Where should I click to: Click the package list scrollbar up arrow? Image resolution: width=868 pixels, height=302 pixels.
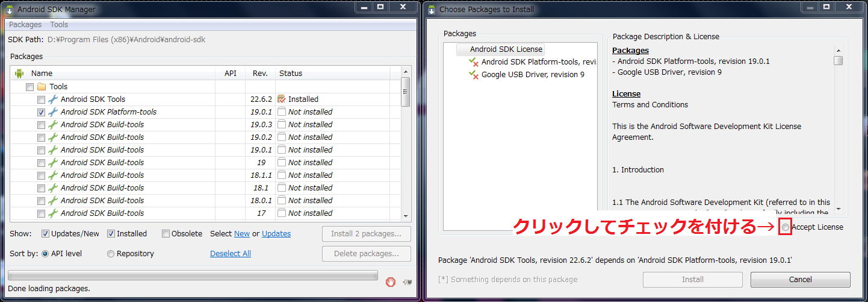pos(406,72)
